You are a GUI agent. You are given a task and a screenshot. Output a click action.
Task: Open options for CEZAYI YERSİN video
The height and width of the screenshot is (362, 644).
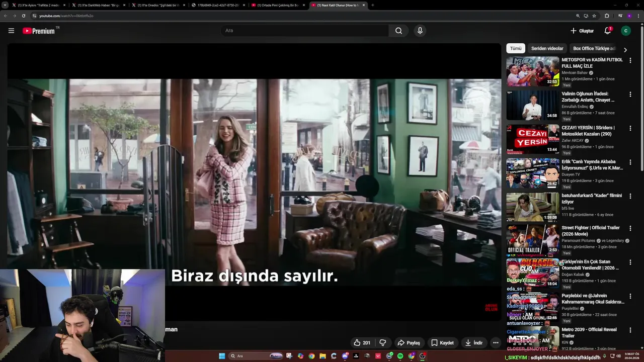(x=630, y=128)
